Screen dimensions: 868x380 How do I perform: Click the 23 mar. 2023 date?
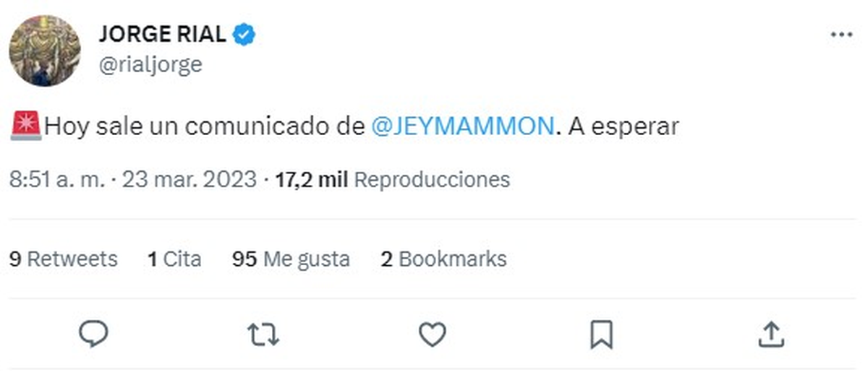tap(190, 179)
